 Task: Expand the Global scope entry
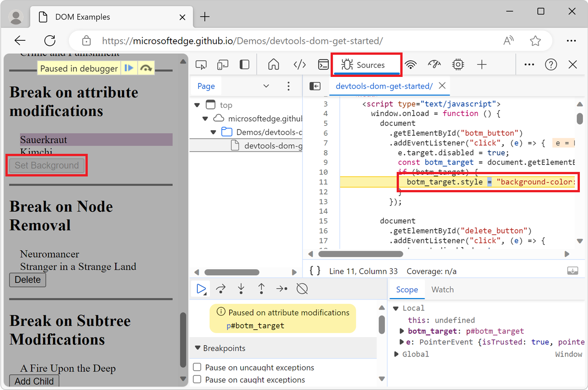(x=397, y=354)
